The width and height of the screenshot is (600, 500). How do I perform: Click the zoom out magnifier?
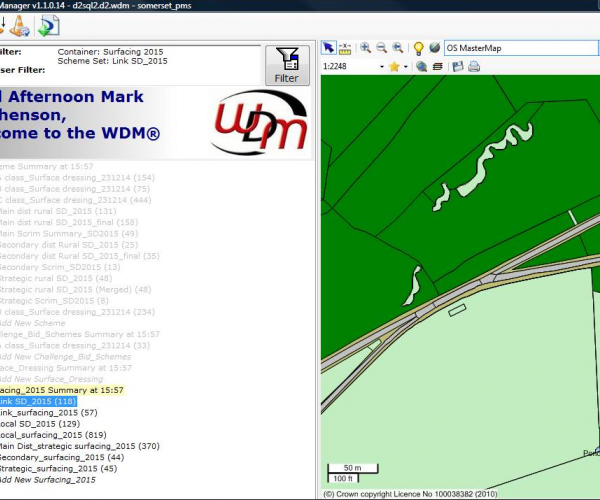(382, 48)
